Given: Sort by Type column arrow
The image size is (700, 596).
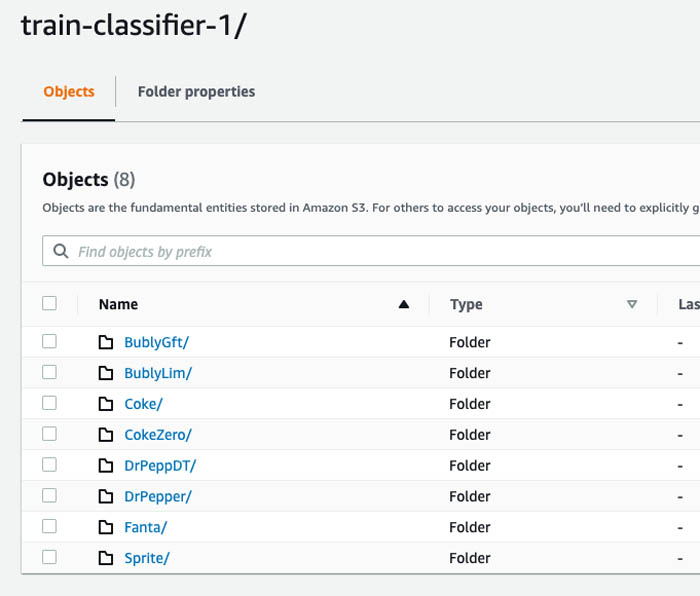Looking at the screenshot, I should coord(632,304).
